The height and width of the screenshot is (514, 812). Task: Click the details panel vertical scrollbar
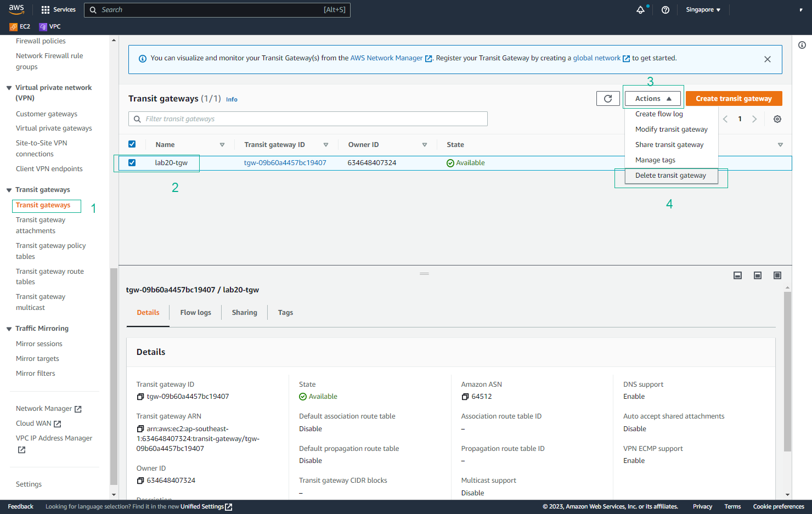(787, 371)
